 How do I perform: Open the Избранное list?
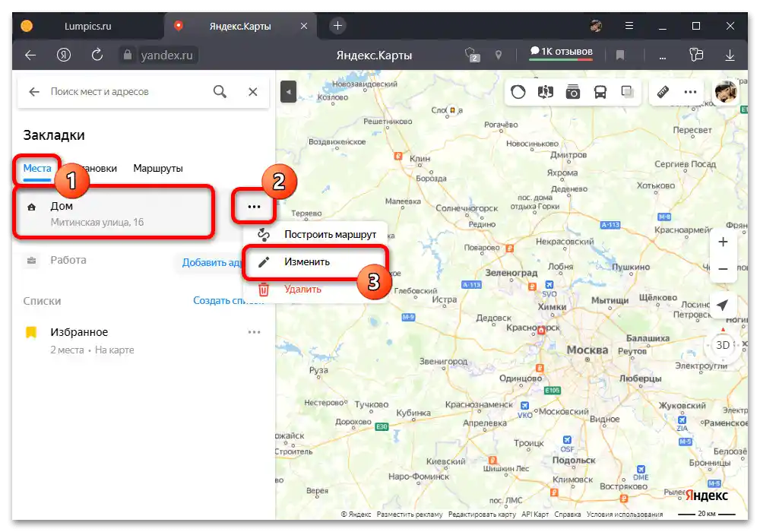tap(79, 332)
